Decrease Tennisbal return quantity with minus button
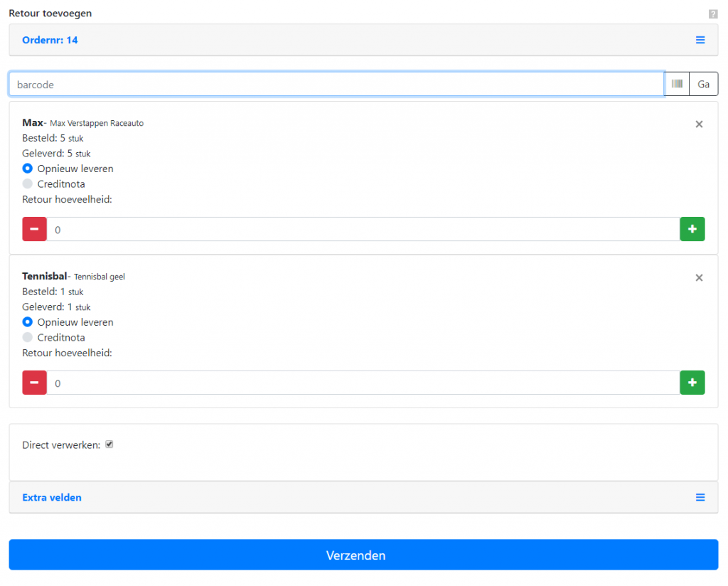Screen dimensions: 728x586 pyautogui.click(x=35, y=383)
